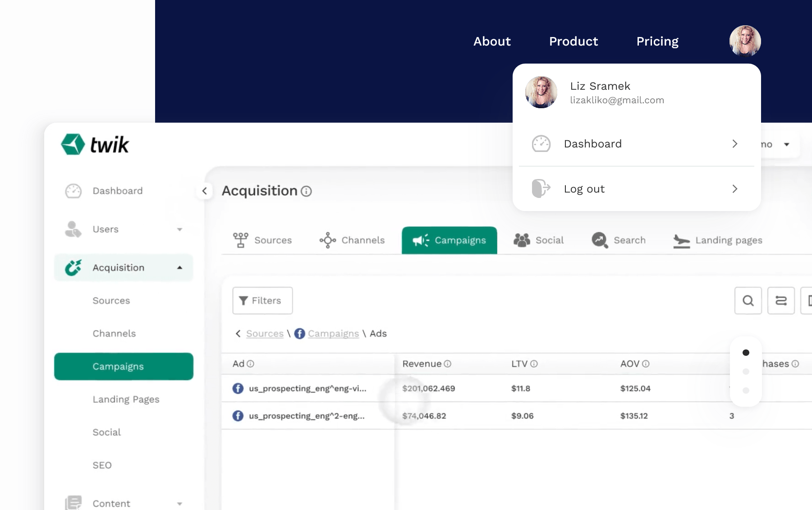This screenshot has height=510, width=812.
Task: Expand the Content sidebar section
Action: click(x=180, y=503)
